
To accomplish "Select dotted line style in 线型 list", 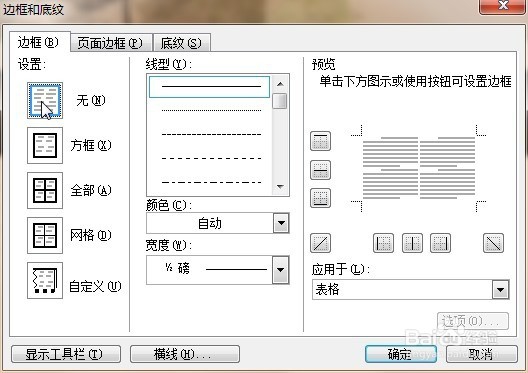I will (x=211, y=110).
